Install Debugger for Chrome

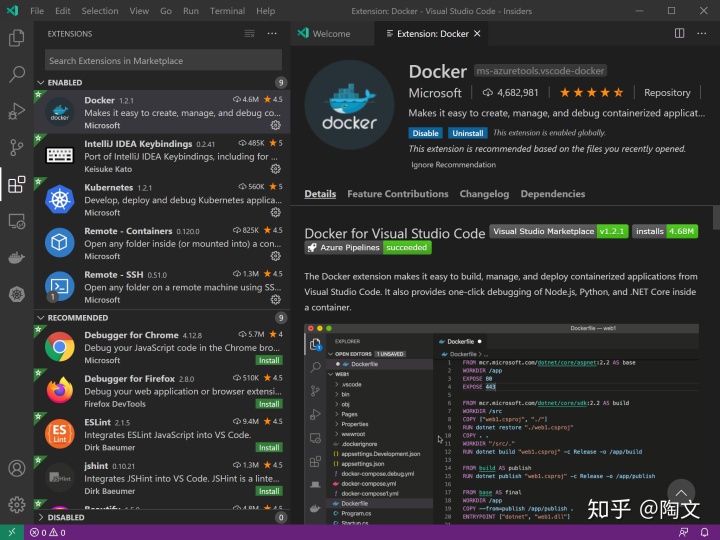pyautogui.click(x=269, y=360)
